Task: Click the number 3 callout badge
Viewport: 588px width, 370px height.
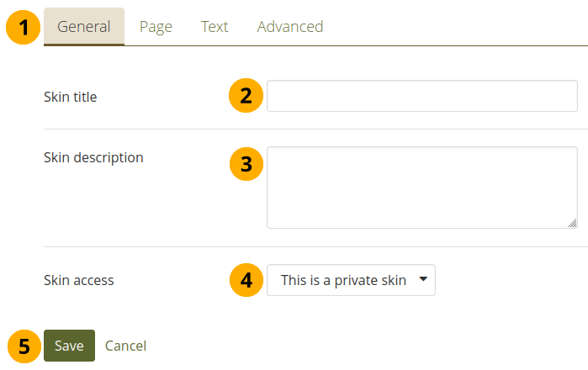Action: pos(246,163)
